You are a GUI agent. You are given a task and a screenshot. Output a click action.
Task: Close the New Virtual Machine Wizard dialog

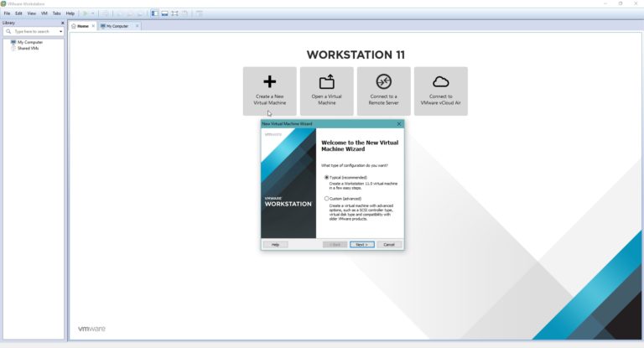399,123
